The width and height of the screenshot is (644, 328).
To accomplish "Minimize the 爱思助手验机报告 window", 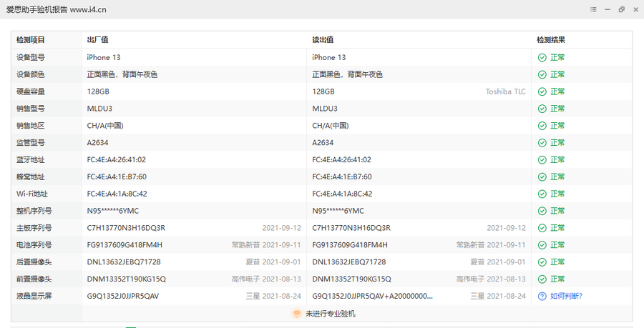I will [x=608, y=9].
